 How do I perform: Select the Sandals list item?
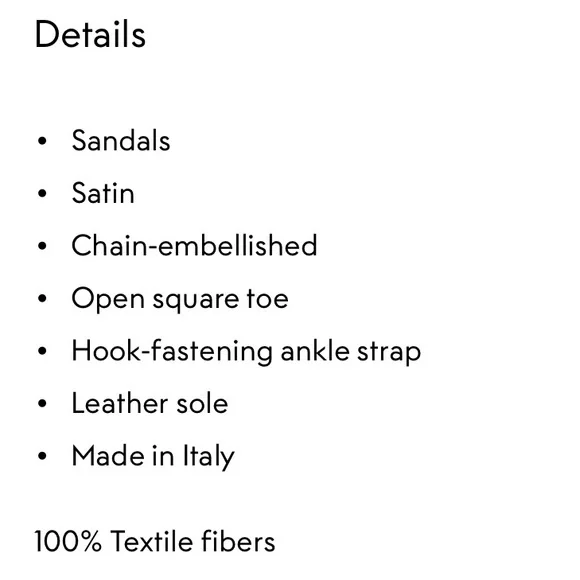click(121, 141)
